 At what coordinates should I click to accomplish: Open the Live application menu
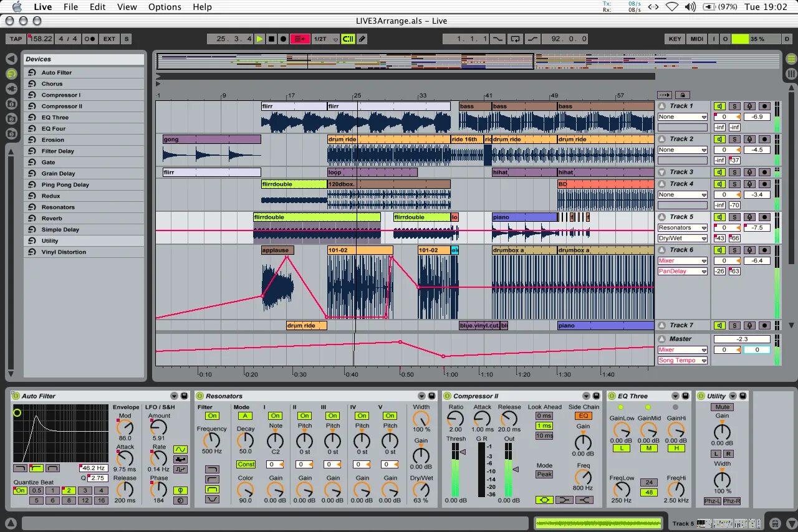pos(43,7)
